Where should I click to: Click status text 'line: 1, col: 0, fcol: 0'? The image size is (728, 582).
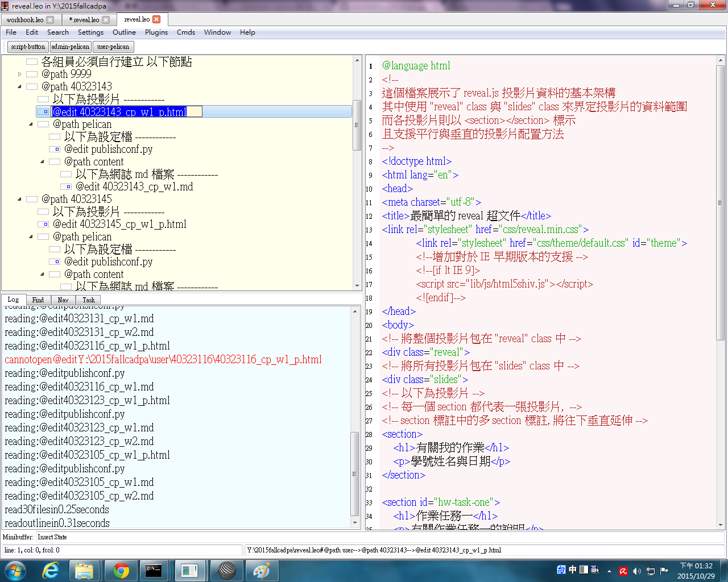point(32,550)
